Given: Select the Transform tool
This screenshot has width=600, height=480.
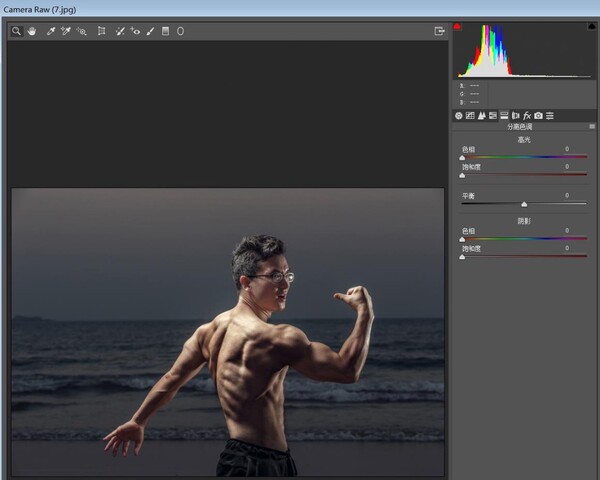Looking at the screenshot, I should pyautogui.click(x=101, y=31).
